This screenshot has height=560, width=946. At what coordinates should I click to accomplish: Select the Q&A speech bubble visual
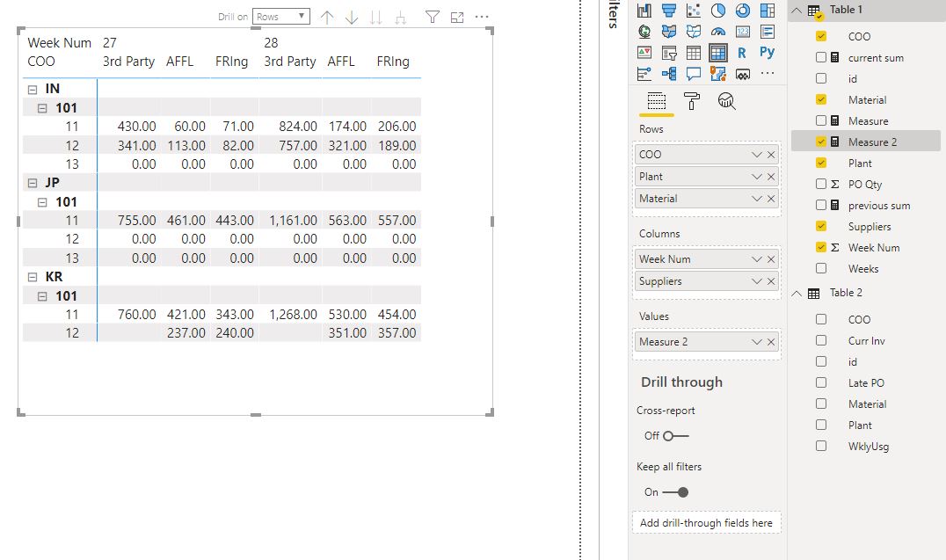point(693,74)
